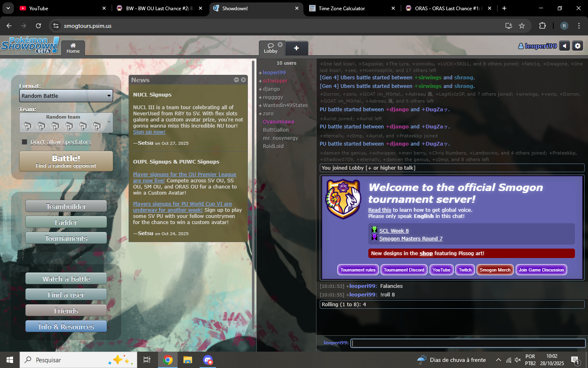588x368 pixels.
Task: Click the Battle! find opponent button
Action: pos(66,161)
